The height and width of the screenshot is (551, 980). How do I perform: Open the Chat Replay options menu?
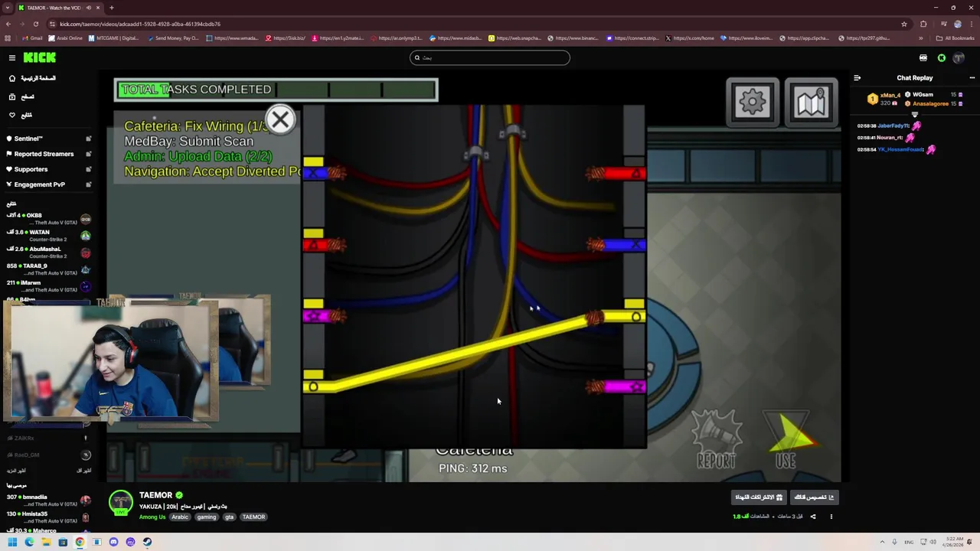(972, 78)
